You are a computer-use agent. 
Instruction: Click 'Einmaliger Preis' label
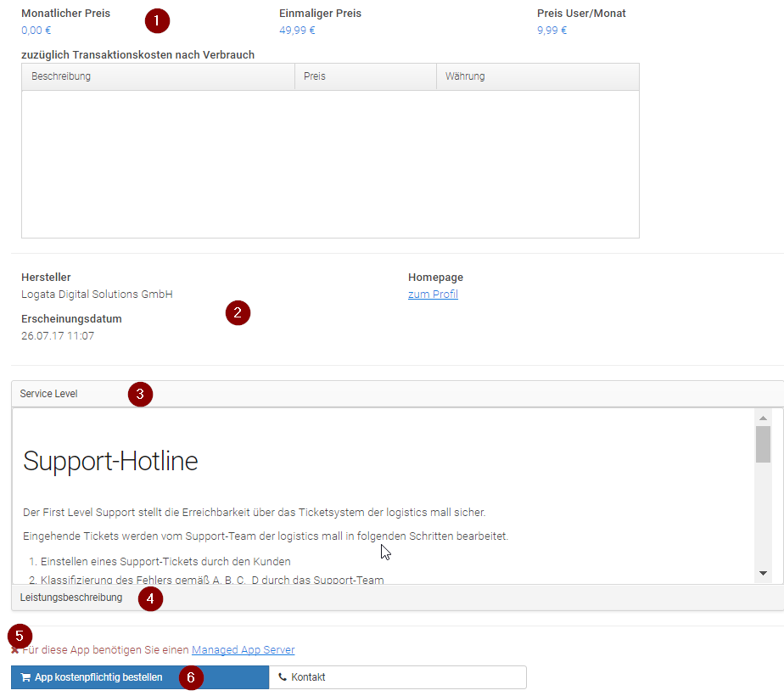click(x=320, y=13)
